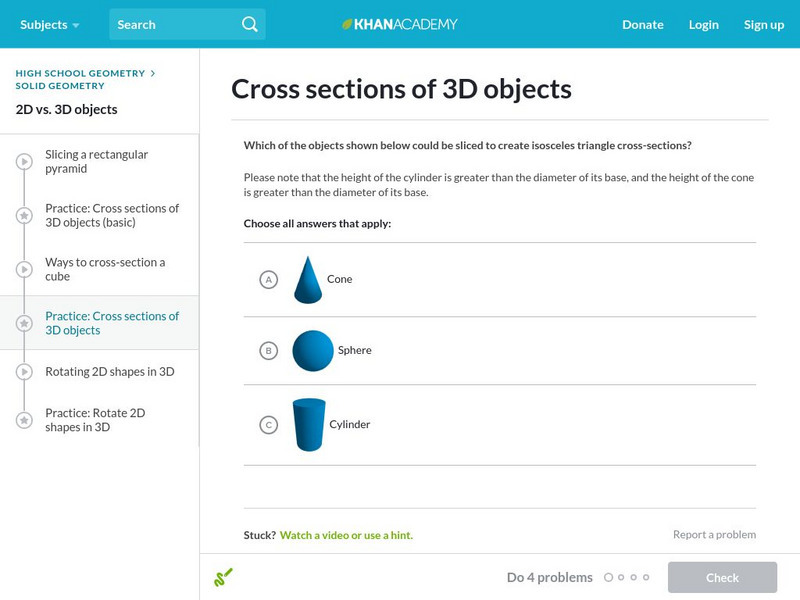Select answer choice A, Cone
Screen dimensions: 800x600
268,280
